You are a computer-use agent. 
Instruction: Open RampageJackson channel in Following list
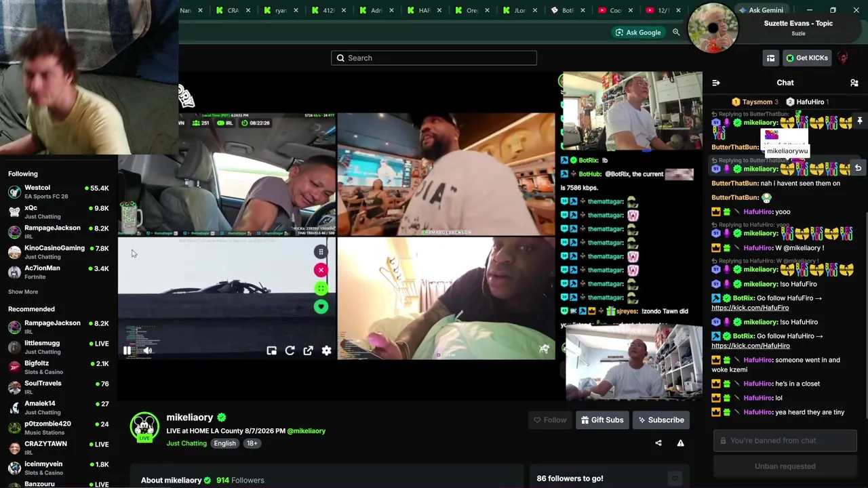(x=58, y=232)
